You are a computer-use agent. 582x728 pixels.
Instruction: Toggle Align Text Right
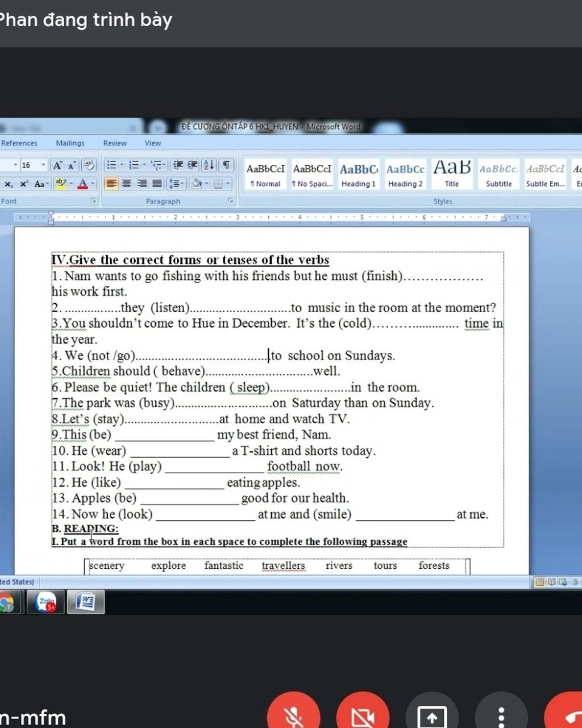pos(142,184)
